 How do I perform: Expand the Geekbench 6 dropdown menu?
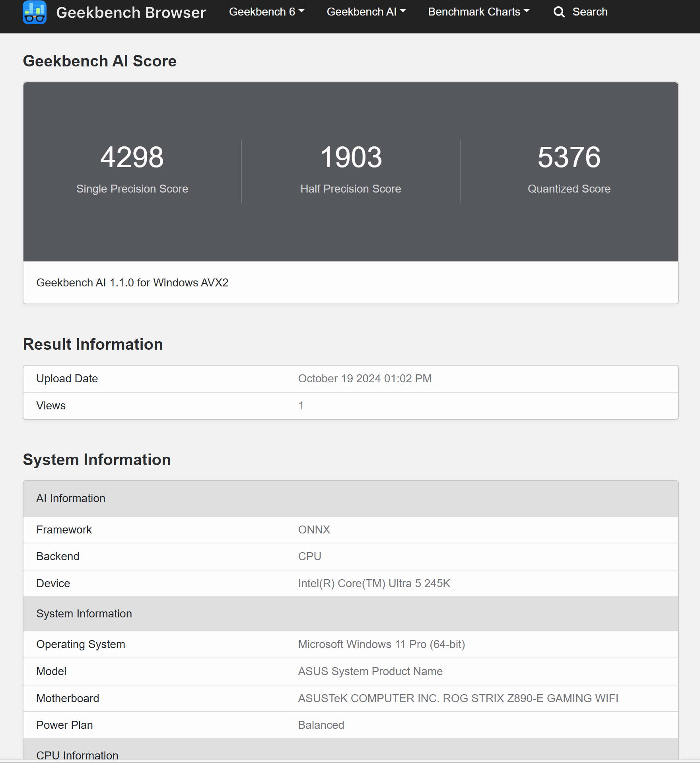[x=266, y=12]
